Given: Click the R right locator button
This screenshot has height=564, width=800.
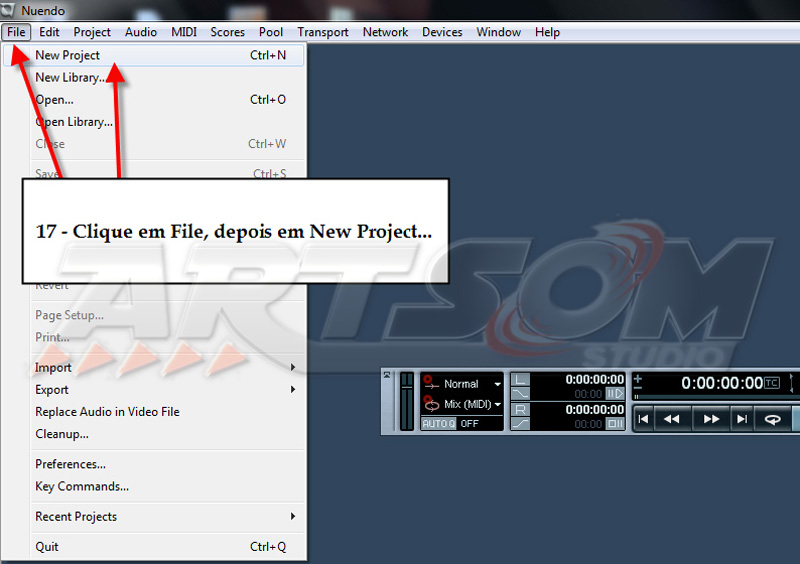Looking at the screenshot, I should pos(520,409).
